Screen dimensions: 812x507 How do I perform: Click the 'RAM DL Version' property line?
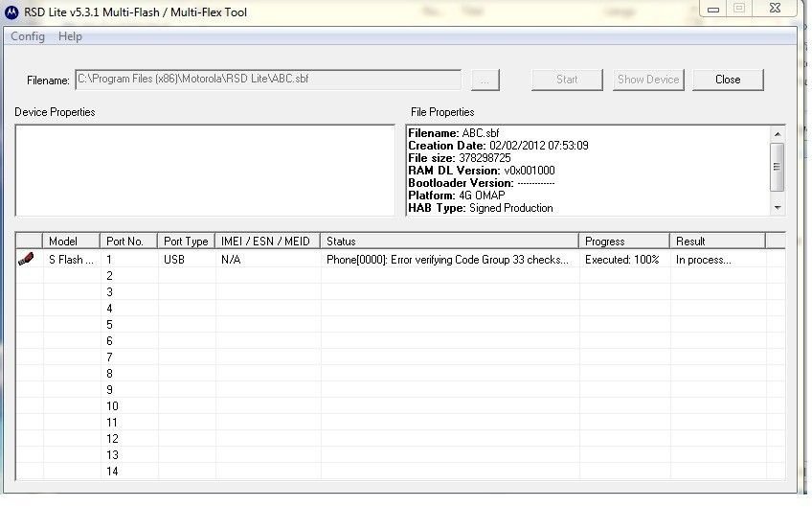[x=481, y=171]
